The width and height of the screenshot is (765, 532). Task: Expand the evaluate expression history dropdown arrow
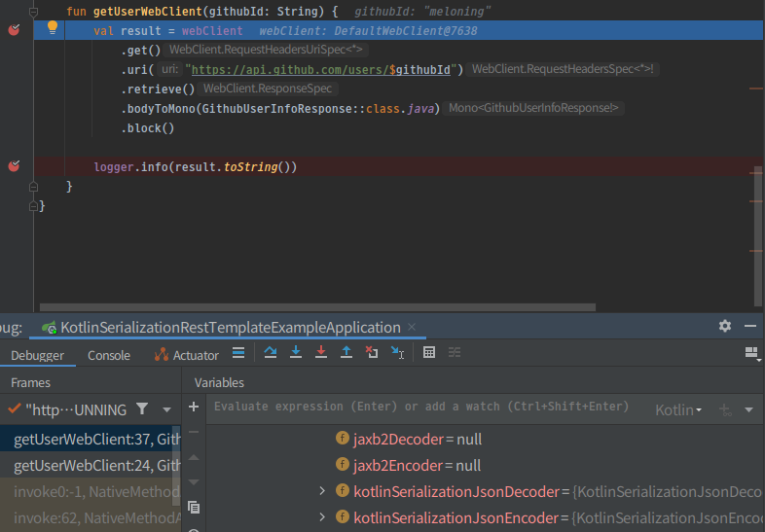[748, 410]
